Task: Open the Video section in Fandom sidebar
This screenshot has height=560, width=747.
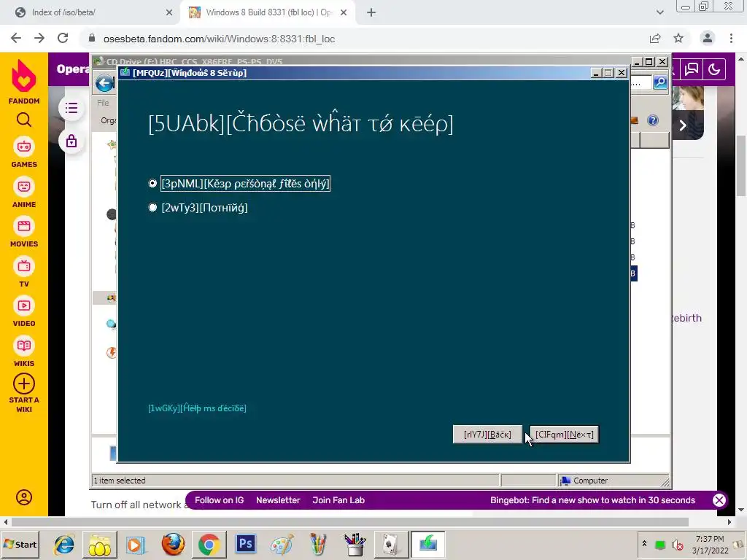Action: (24, 311)
